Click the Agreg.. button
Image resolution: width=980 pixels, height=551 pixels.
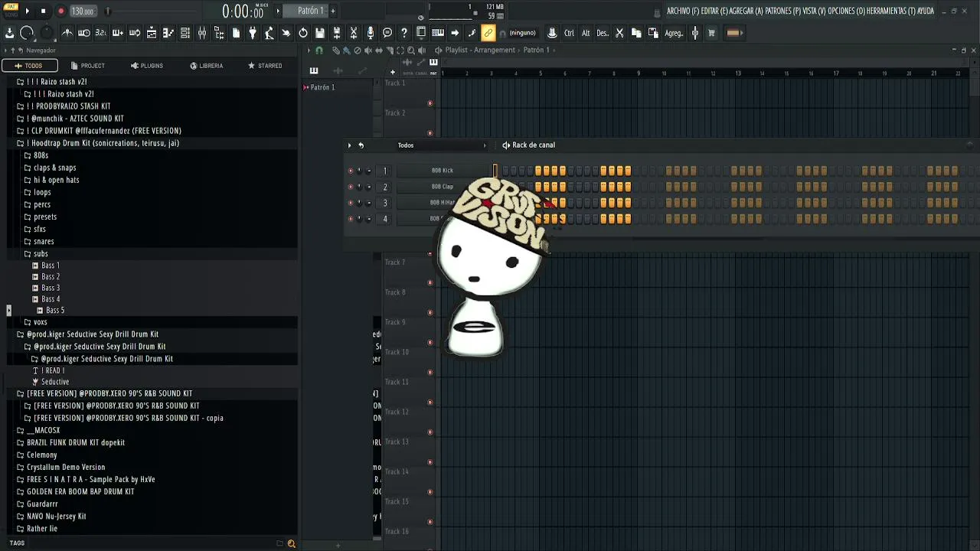point(674,33)
